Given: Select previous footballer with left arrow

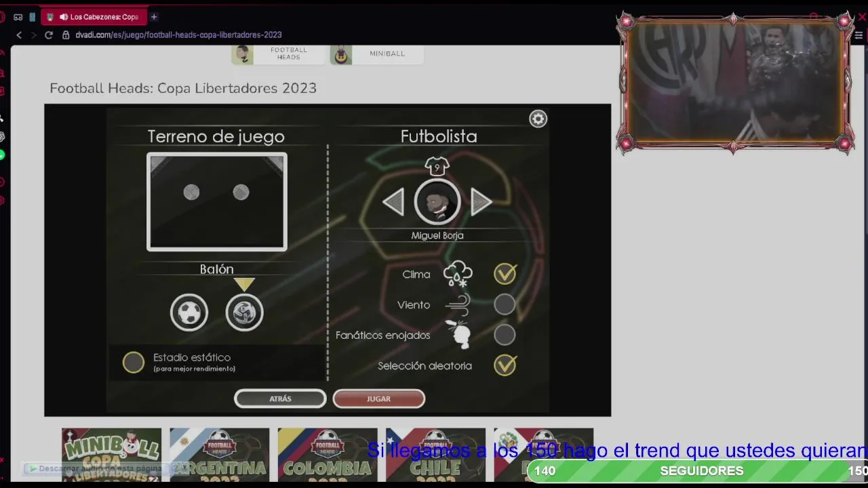Looking at the screenshot, I should click(x=393, y=202).
